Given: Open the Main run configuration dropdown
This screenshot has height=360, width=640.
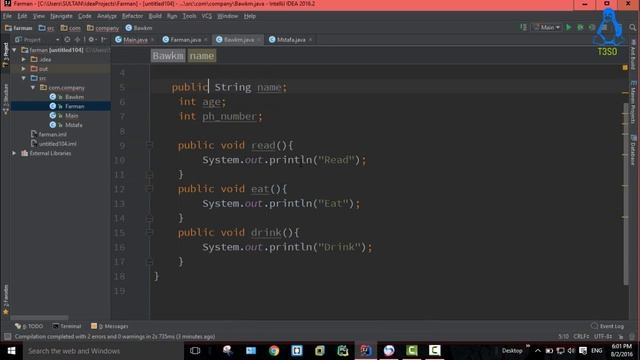Looking at the screenshot, I should pyautogui.click(x=547, y=27).
